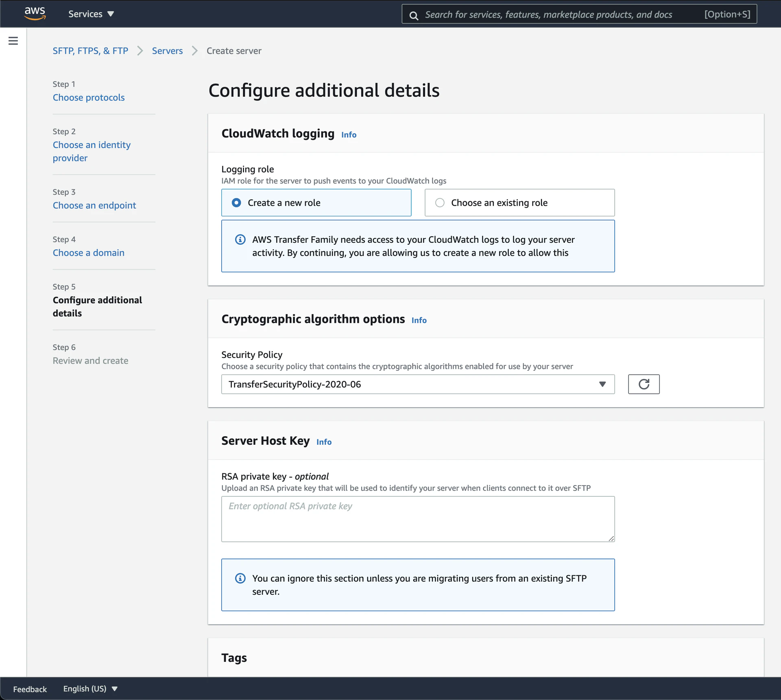Screen dimensions: 781x700
Task: Click the info icon in host key notice
Action: pyautogui.click(x=240, y=578)
